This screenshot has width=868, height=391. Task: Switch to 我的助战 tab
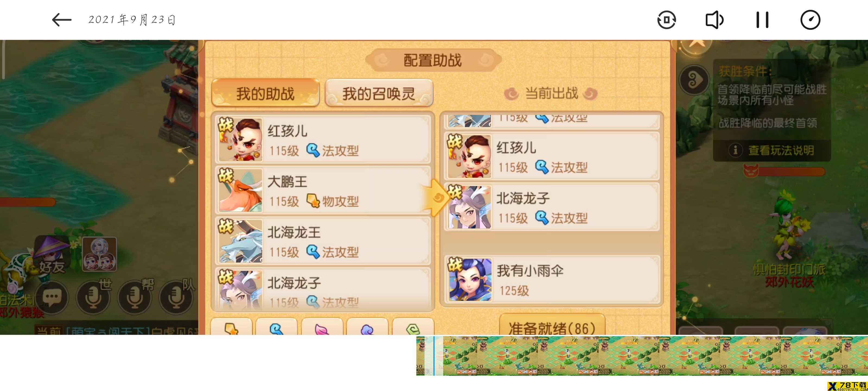(265, 93)
